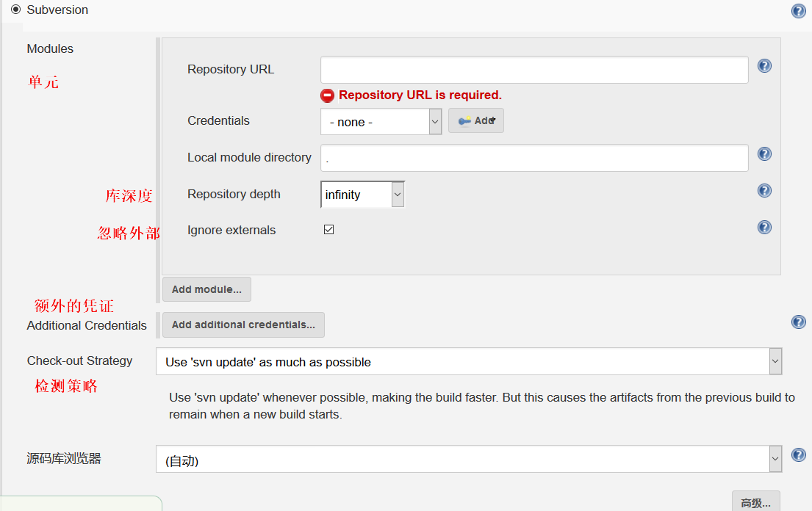Click Add additional credentials button

pyautogui.click(x=243, y=325)
